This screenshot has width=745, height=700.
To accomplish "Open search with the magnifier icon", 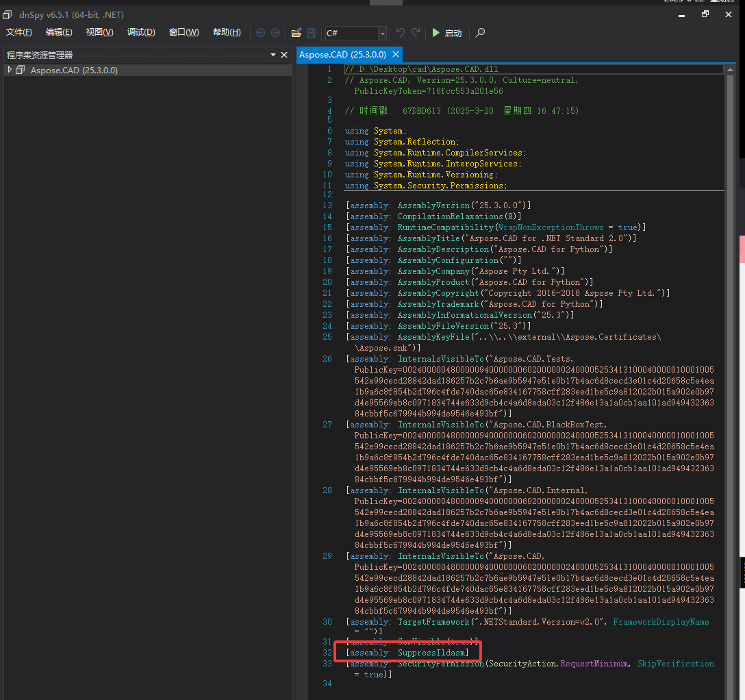I will [481, 33].
